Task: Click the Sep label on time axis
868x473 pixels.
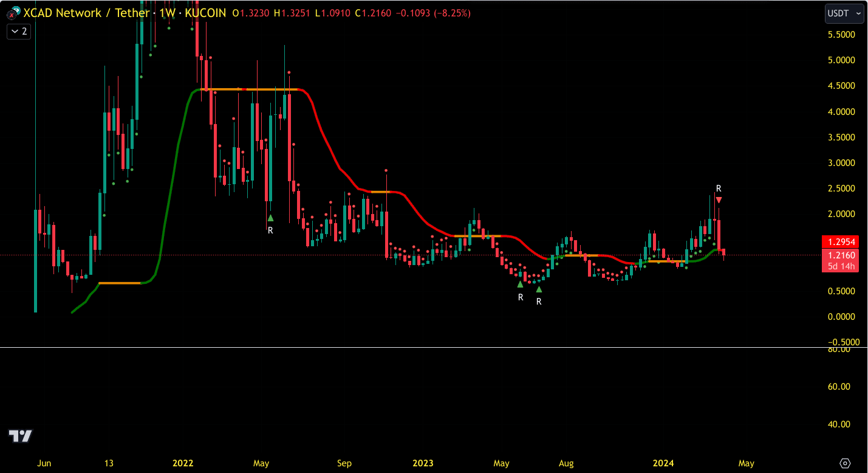Action: coord(344,463)
